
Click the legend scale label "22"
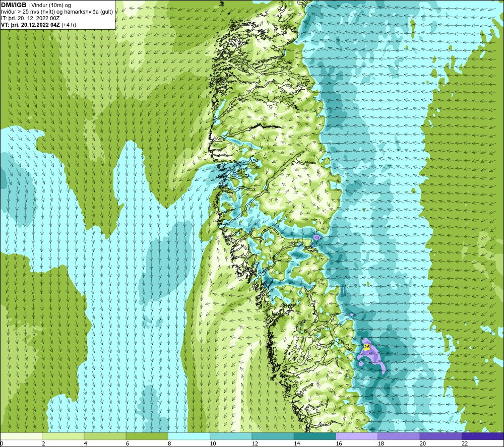click(x=465, y=444)
